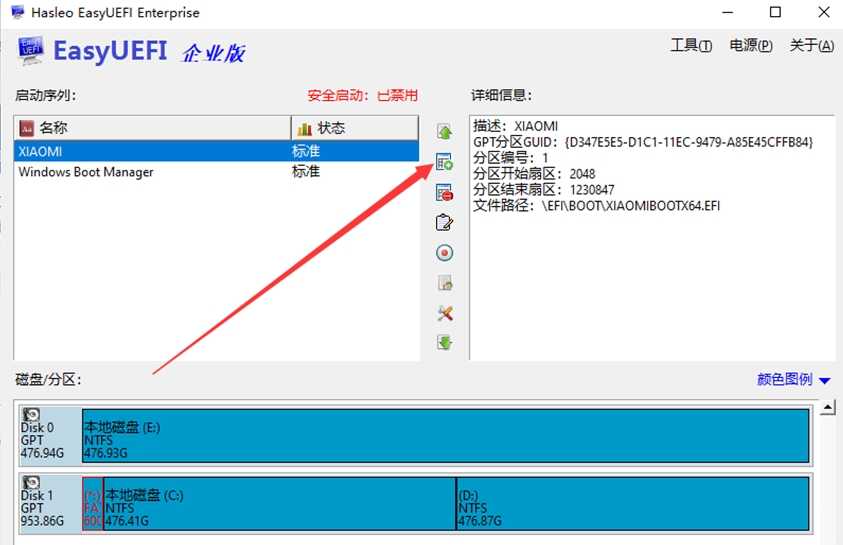The width and height of the screenshot is (843, 545).
Task: Open the 电源(P) menu
Action: tap(751, 46)
